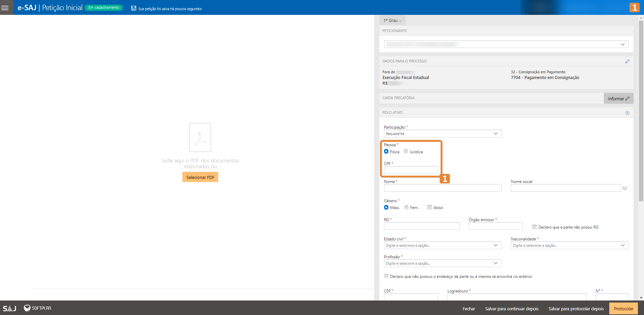
Task: Choose Masc. gender option
Action: pos(386,207)
